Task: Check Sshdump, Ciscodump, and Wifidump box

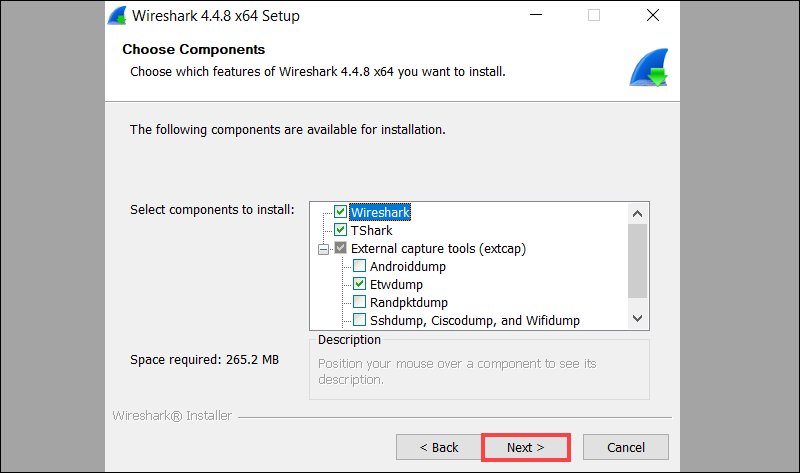Action: (359, 320)
